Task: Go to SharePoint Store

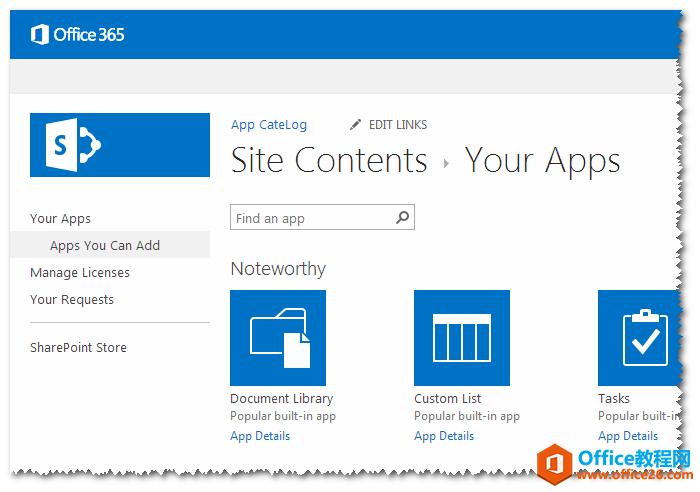Action: 78,347
